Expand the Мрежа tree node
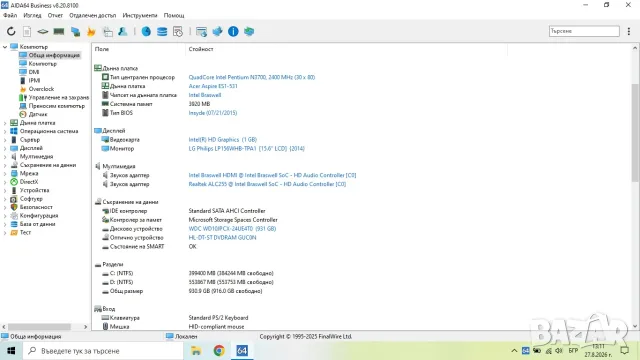 tap(5, 173)
